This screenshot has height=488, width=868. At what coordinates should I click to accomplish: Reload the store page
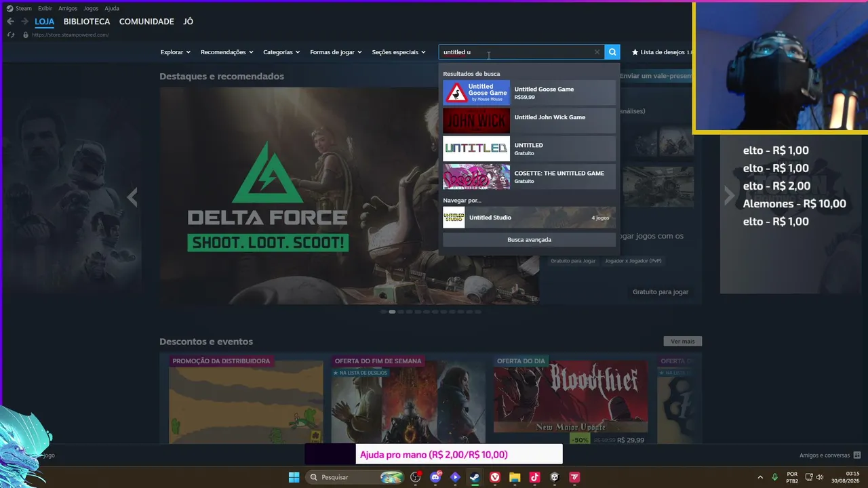tap(11, 35)
